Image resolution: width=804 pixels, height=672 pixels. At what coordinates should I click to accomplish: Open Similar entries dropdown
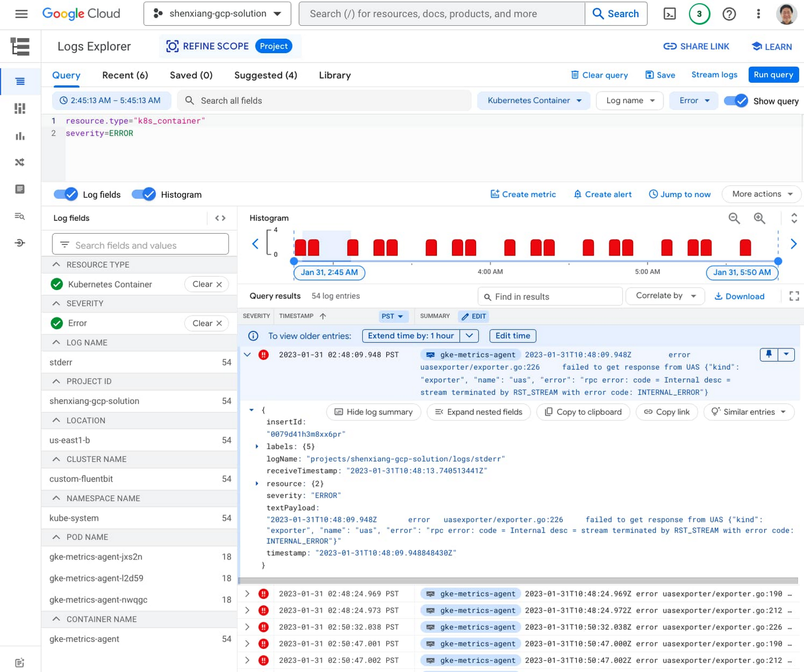(749, 412)
